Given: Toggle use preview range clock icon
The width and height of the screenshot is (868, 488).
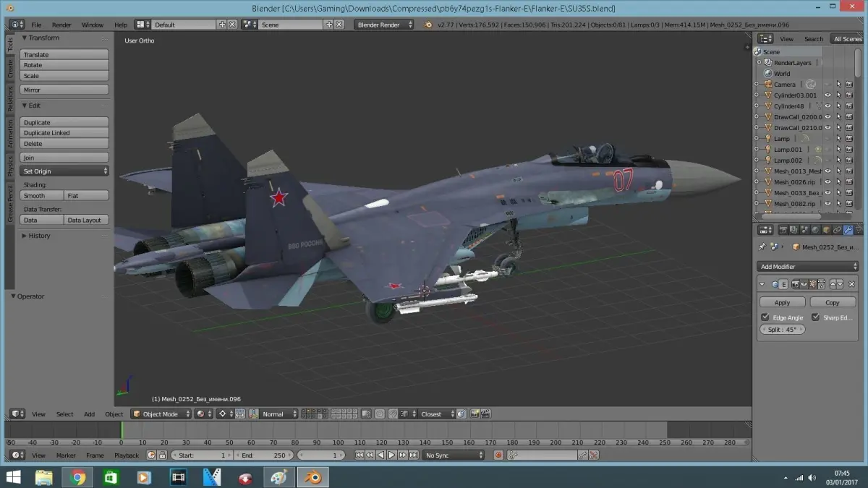Looking at the screenshot, I should pos(151,455).
